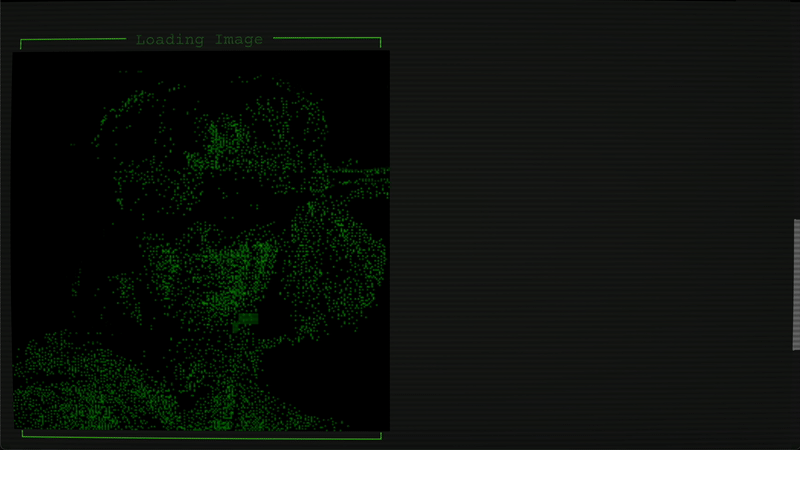This screenshot has height=477, width=800.
Task: Click the "Loading Image" title text
Action: click(199, 40)
